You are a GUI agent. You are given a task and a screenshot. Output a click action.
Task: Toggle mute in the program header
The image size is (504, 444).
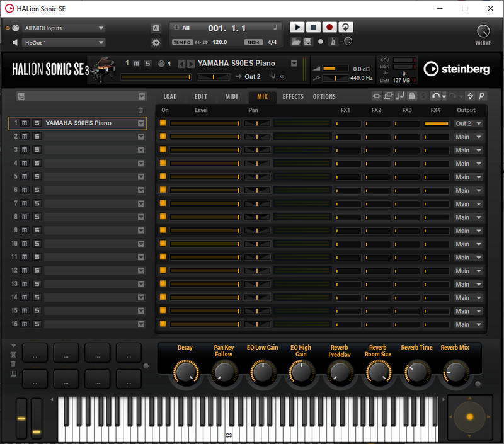(136, 64)
